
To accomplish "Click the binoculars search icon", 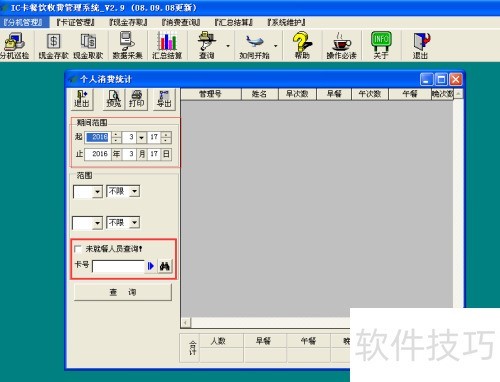I will (165, 266).
